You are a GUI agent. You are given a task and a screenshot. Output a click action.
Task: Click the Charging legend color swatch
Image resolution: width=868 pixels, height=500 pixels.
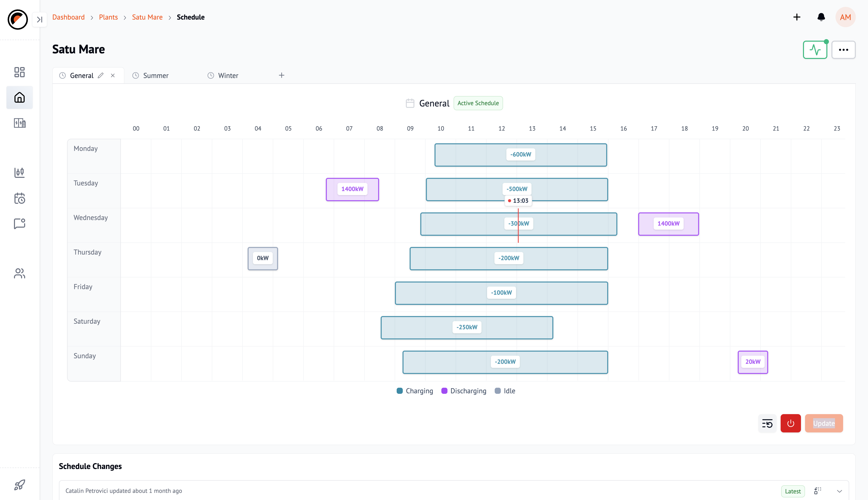click(399, 391)
